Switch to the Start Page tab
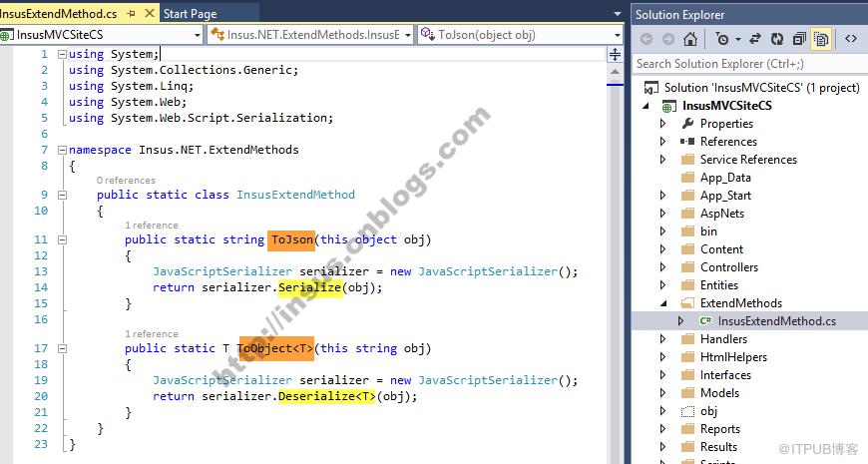This screenshot has width=868, height=464. pyautogui.click(x=190, y=13)
